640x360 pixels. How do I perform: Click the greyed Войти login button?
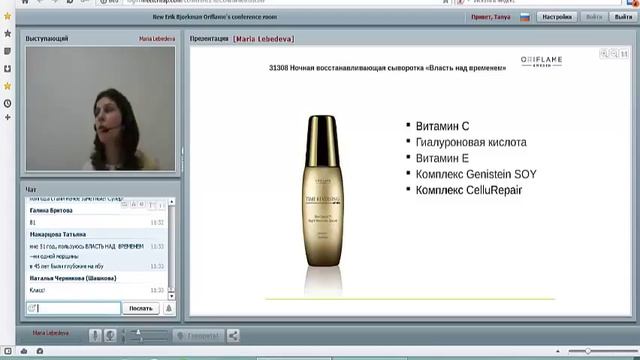(x=593, y=17)
